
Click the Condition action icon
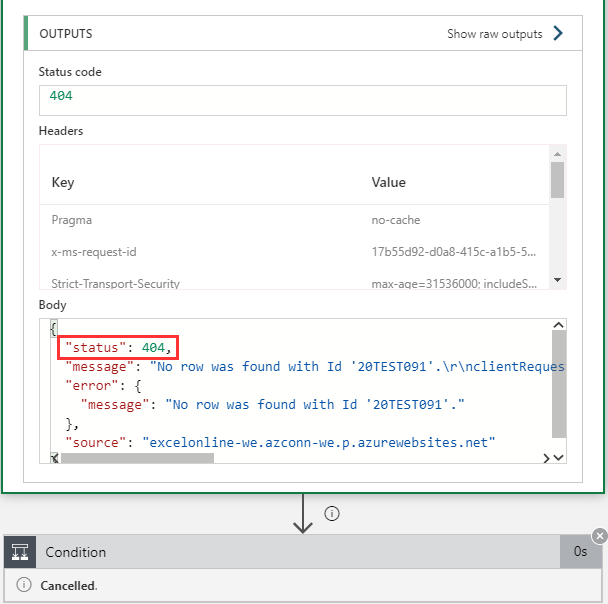tap(20, 552)
